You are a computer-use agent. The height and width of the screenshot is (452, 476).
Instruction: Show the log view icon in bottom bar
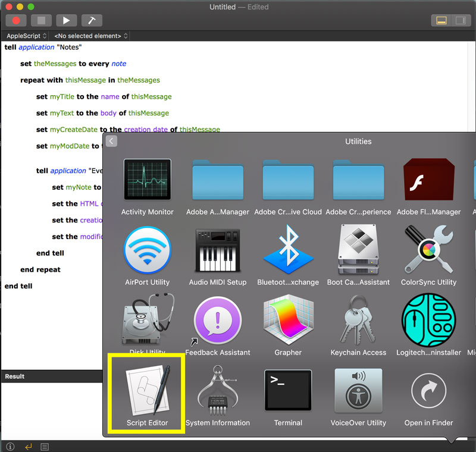(45, 447)
